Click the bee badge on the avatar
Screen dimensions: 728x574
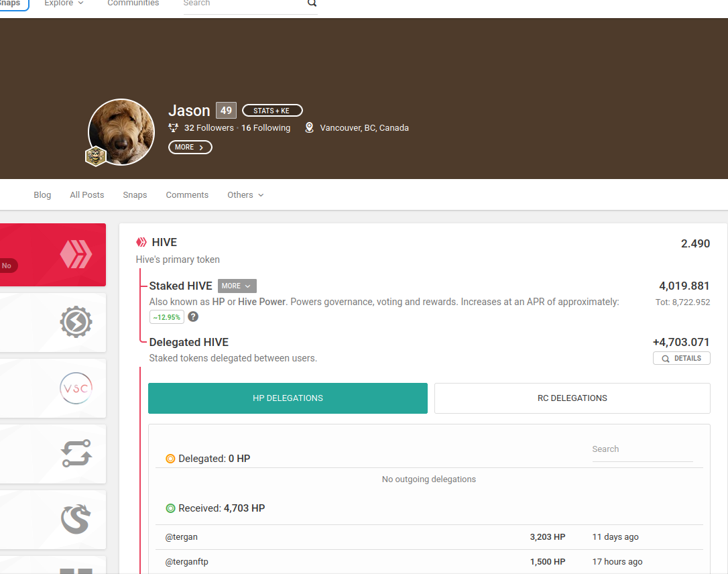(x=96, y=156)
